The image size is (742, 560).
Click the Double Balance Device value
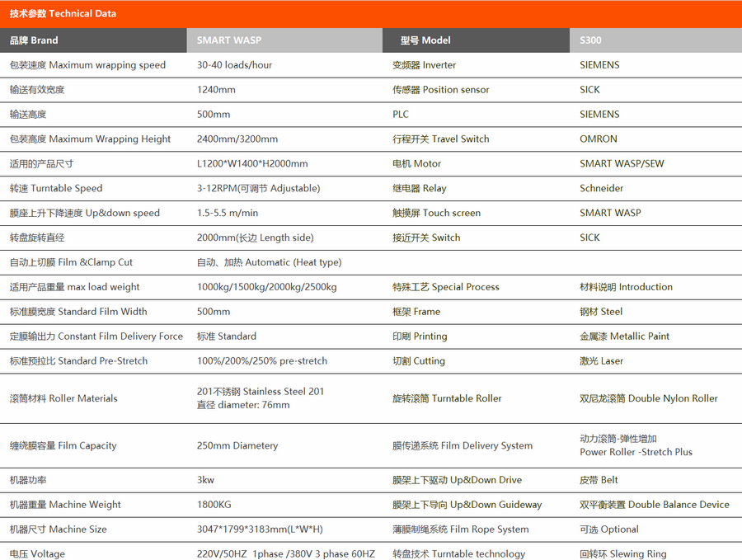pos(654,505)
